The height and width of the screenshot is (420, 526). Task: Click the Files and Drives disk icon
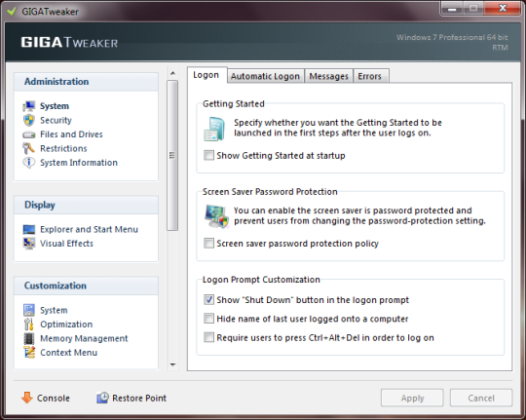click(x=29, y=134)
